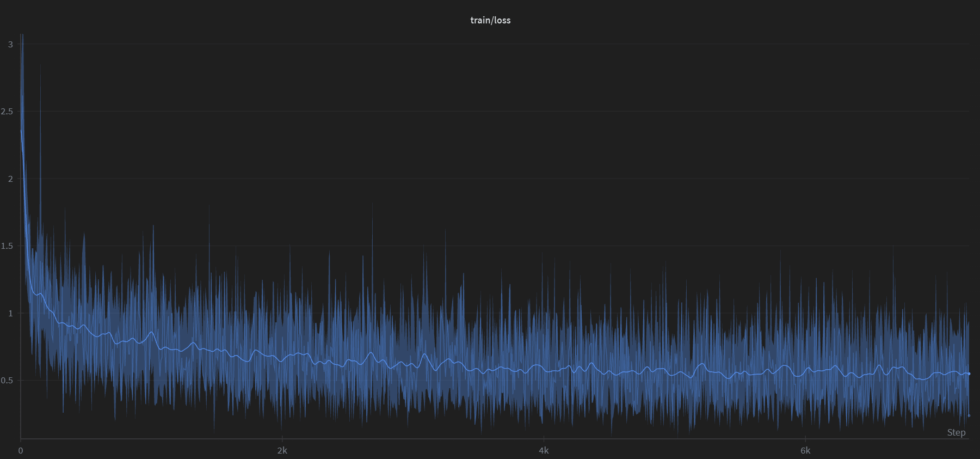Image resolution: width=980 pixels, height=459 pixels.
Task: Click the 2k x-axis tick label
Action: click(x=282, y=450)
